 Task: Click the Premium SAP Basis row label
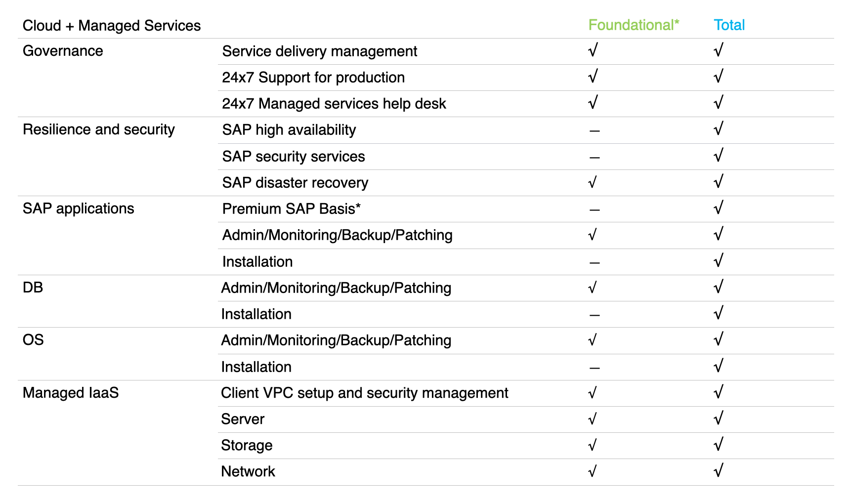coord(291,209)
